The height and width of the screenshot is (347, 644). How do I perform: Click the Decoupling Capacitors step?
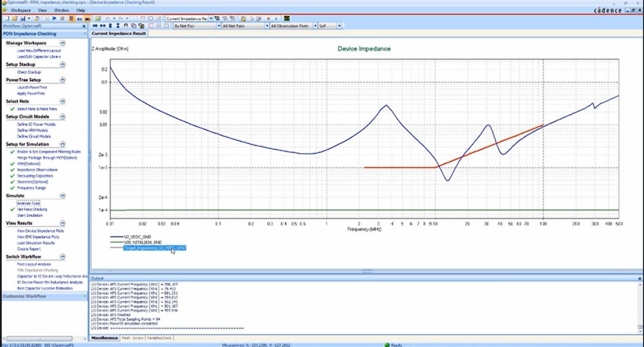pyautogui.click(x=35, y=176)
